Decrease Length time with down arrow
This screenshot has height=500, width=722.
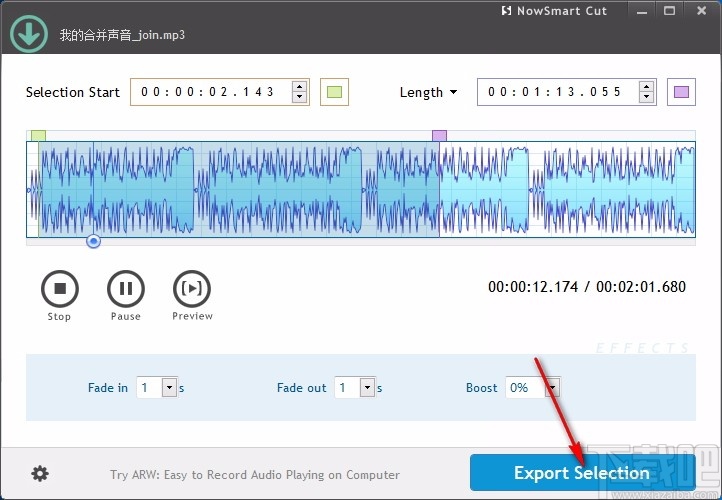[646, 97]
